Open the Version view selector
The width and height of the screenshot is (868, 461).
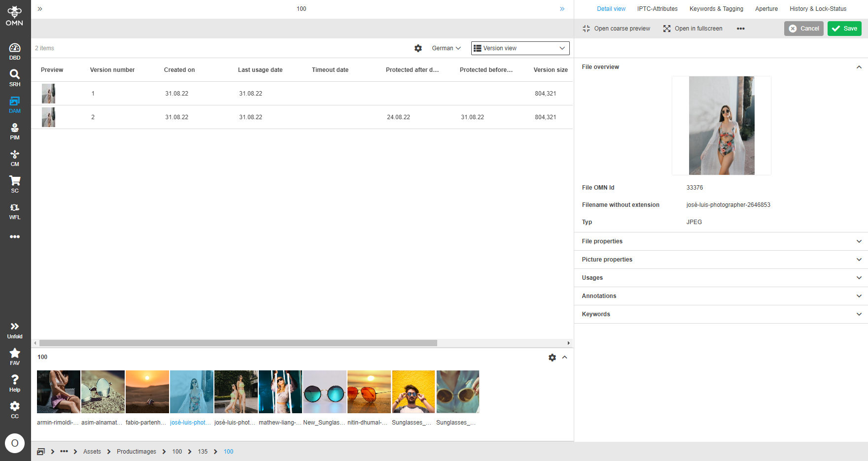click(520, 48)
